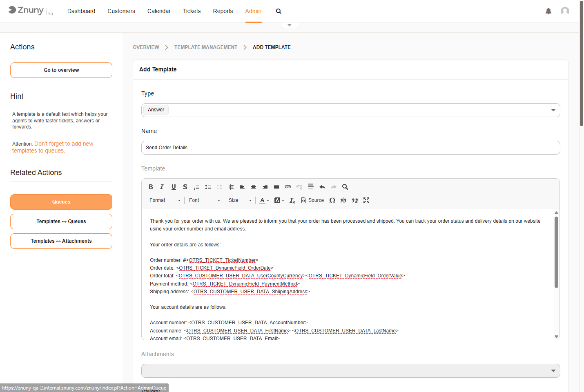The width and height of the screenshot is (584, 392).
Task: Open the text color picker
Action: 264,200
